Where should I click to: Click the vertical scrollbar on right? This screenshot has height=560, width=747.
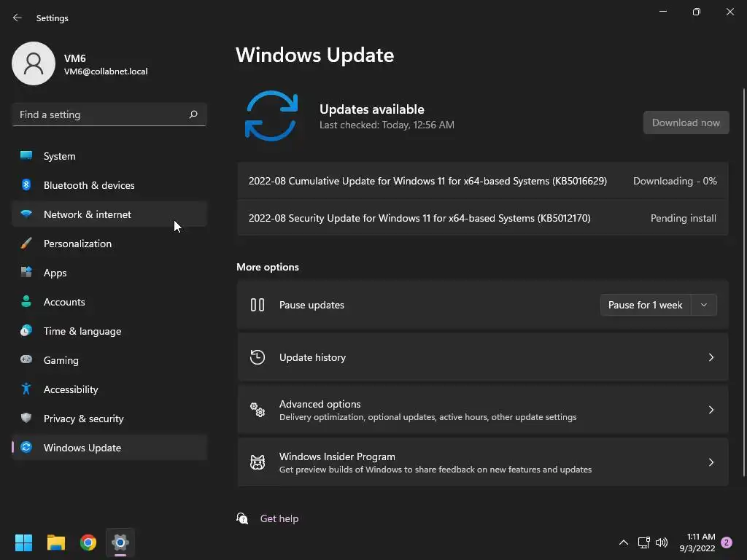pyautogui.click(x=743, y=282)
